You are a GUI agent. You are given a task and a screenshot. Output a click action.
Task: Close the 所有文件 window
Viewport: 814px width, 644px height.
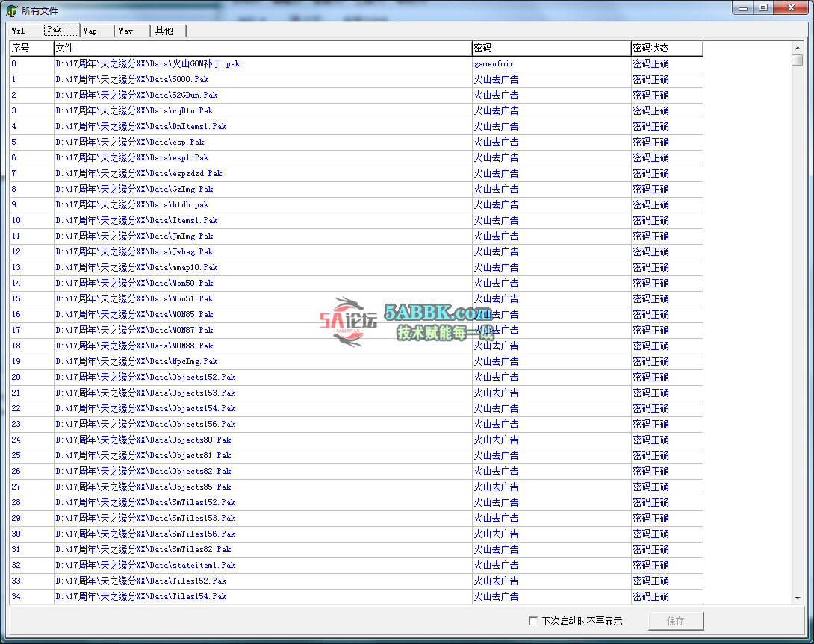791,7
